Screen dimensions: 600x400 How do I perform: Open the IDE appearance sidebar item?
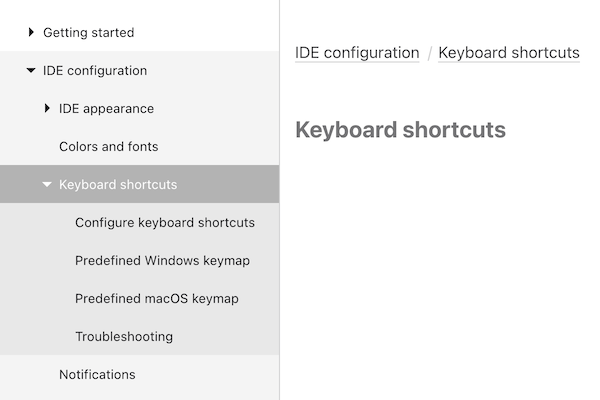click(x=106, y=109)
